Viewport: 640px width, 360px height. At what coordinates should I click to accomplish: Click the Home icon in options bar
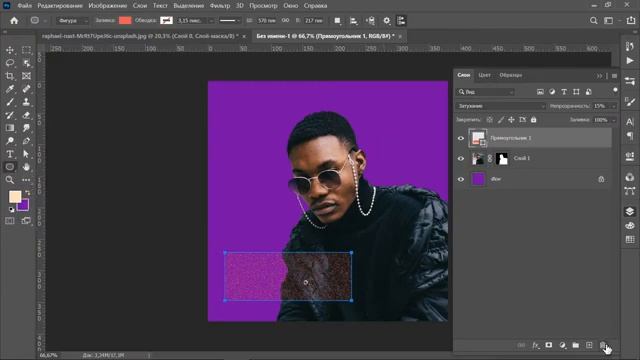tap(14, 20)
